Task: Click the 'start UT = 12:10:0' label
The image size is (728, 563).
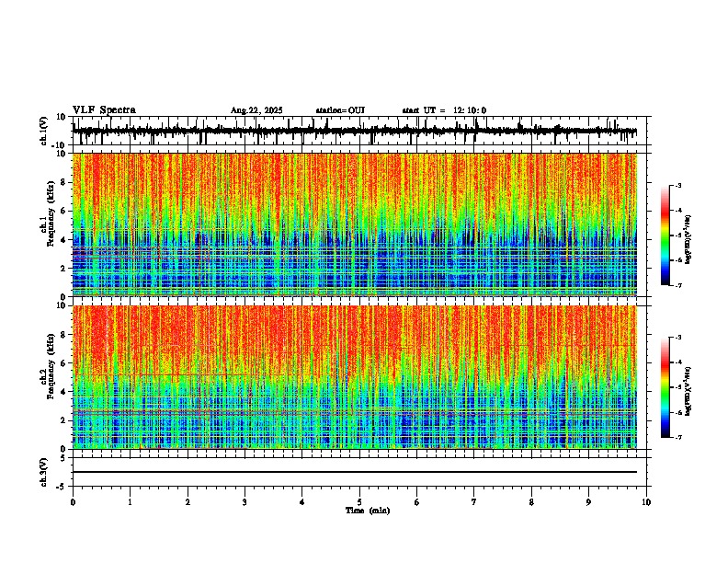Action: (x=444, y=110)
